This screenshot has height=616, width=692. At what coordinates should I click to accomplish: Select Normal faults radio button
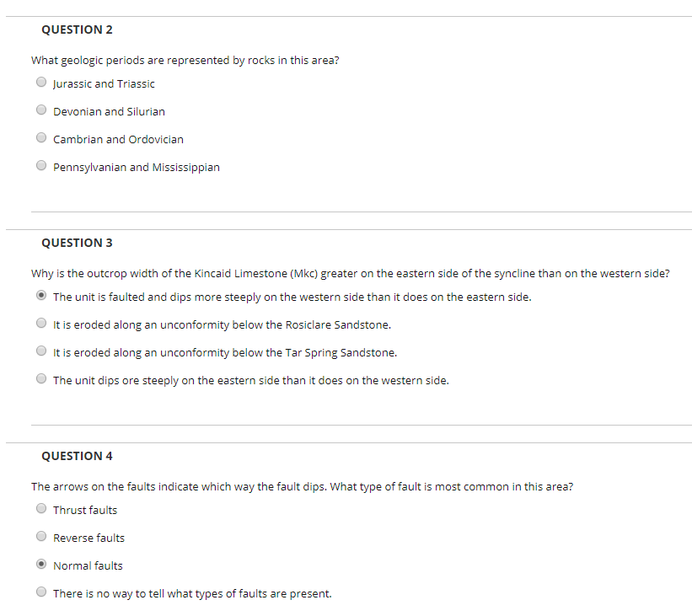41,564
